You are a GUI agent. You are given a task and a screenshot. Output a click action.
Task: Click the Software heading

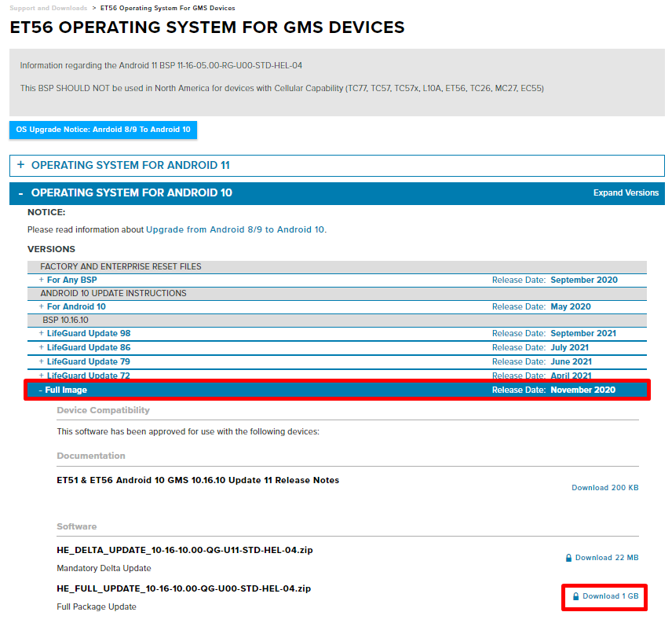point(77,526)
